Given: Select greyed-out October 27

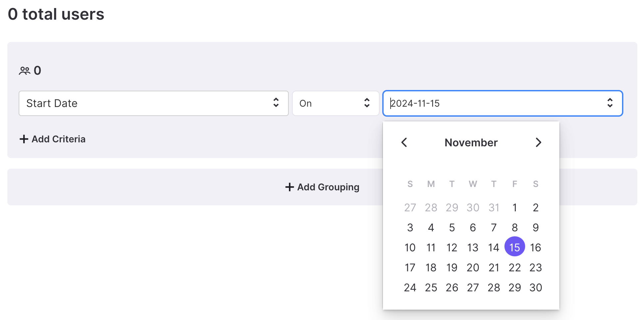Looking at the screenshot, I should (x=410, y=208).
